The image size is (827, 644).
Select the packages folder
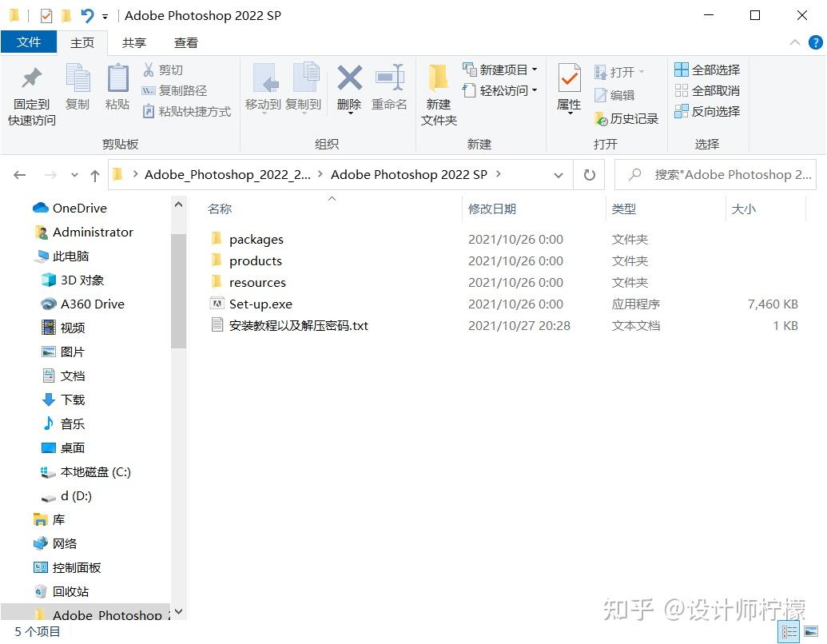coord(256,240)
